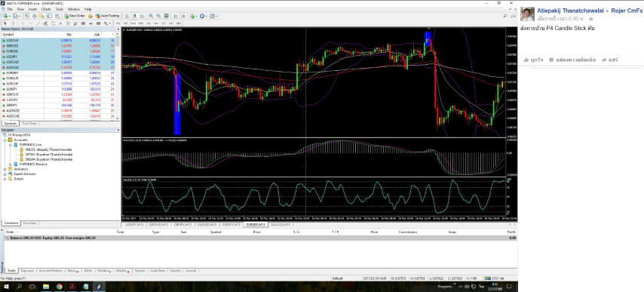Select the M15 timeframe button
The width and height of the screenshot is (644, 292).
click(x=133, y=23)
